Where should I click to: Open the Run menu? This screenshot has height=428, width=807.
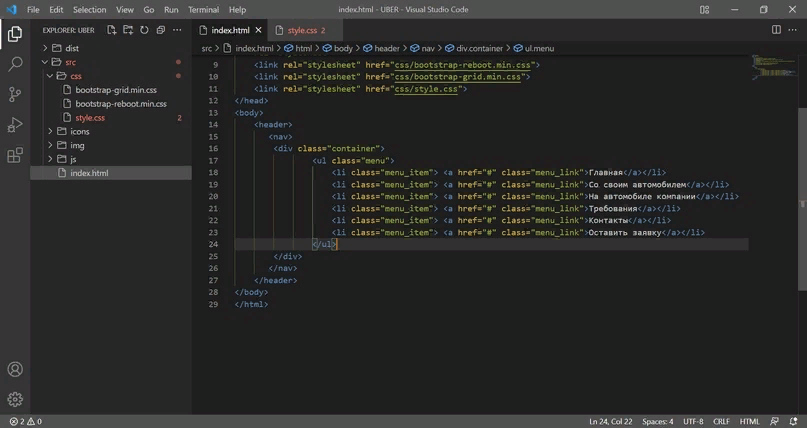coord(171,9)
